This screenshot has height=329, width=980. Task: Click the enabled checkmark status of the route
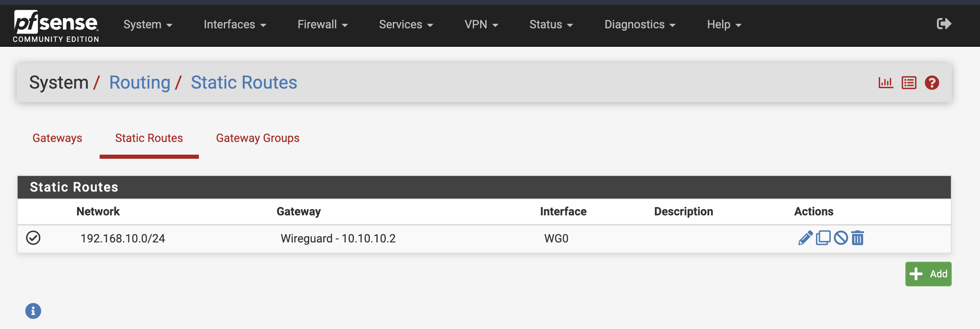pyautogui.click(x=33, y=238)
